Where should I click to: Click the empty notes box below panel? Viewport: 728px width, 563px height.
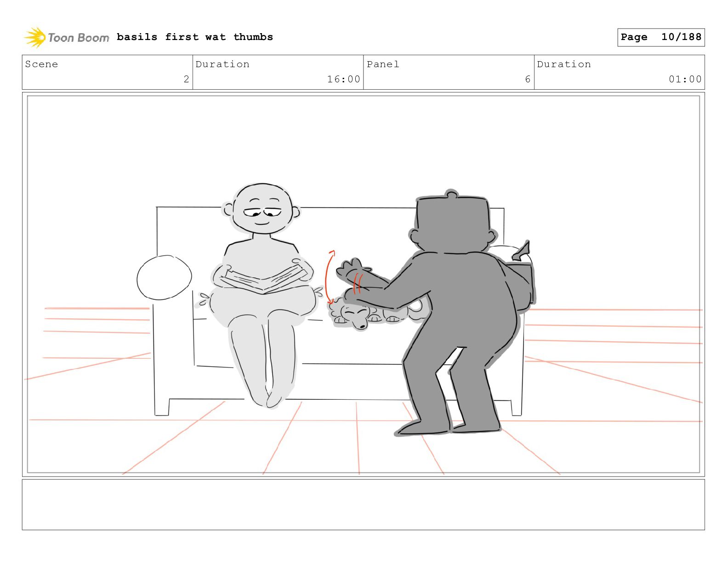click(364, 505)
